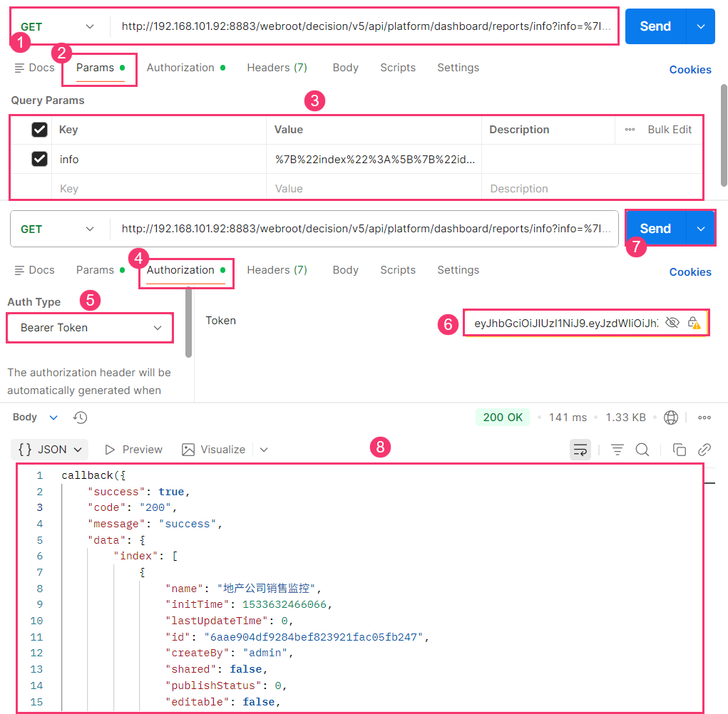Open the lower Scripts tab
The width and height of the screenshot is (728, 714).
click(x=398, y=270)
